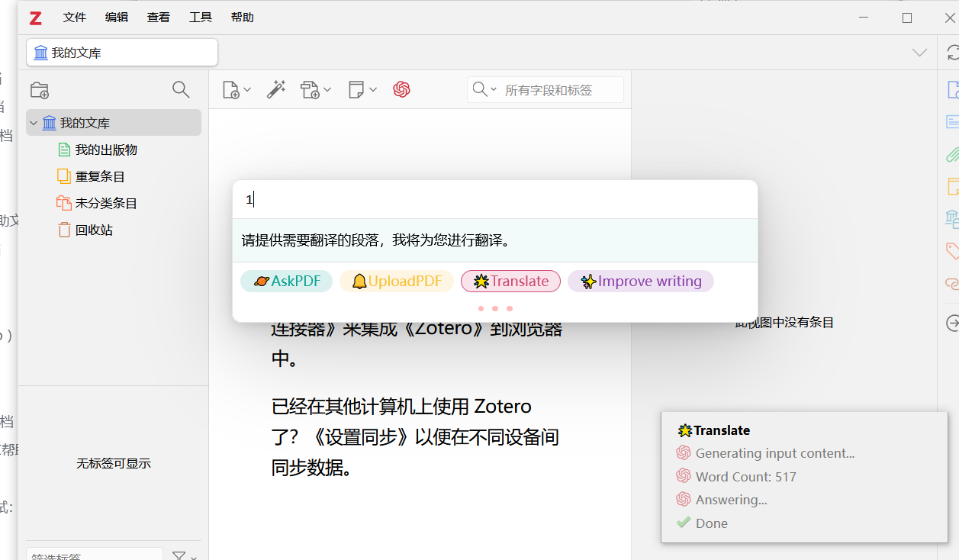This screenshot has width=959, height=560.
Task: Click the Done status line
Action: point(712,523)
